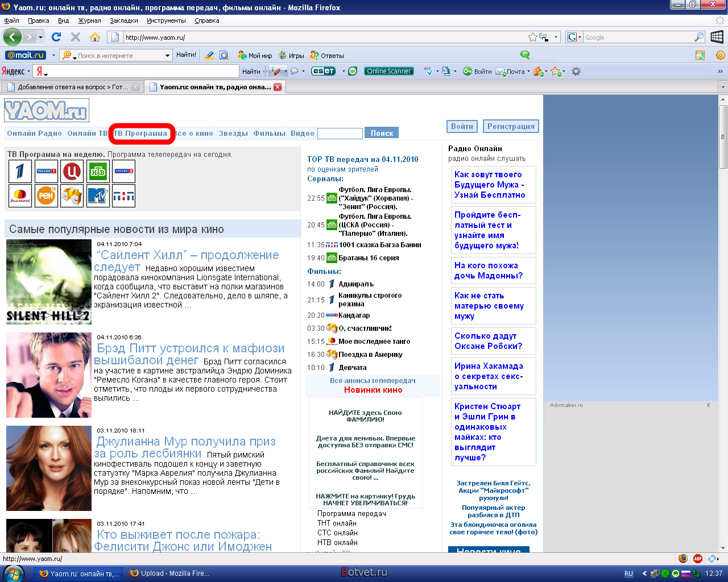The height and width of the screenshot is (582, 728).
Task: Open ТНТ channel logo
Action: pos(123,196)
